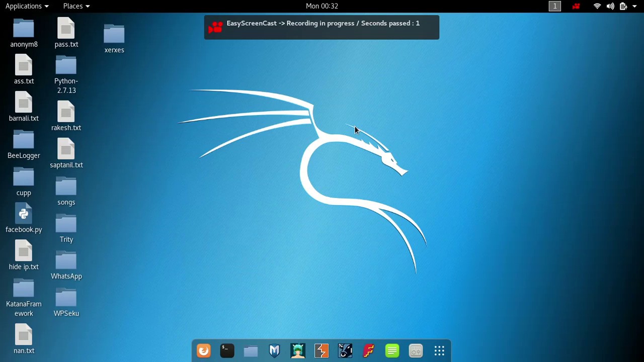Click the clock showing Mon 00:32
Viewport: 644px width, 362px height.
(322, 6)
